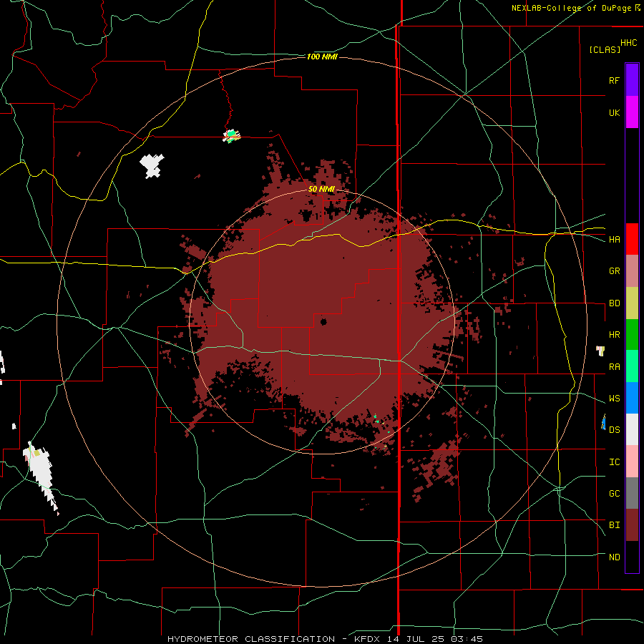Click the 14 JUL 25 date text
This screenshot has width=644, height=644.
click(x=416, y=639)
